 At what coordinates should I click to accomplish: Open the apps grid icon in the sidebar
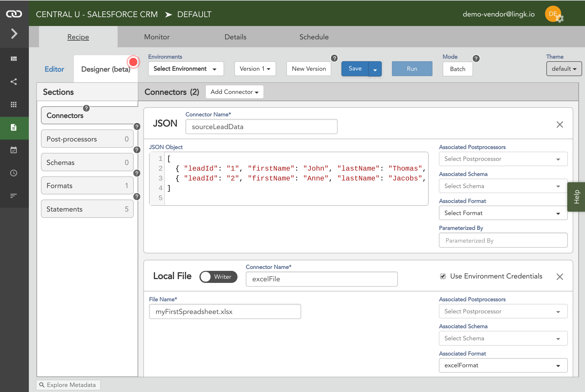click(14, 104)
